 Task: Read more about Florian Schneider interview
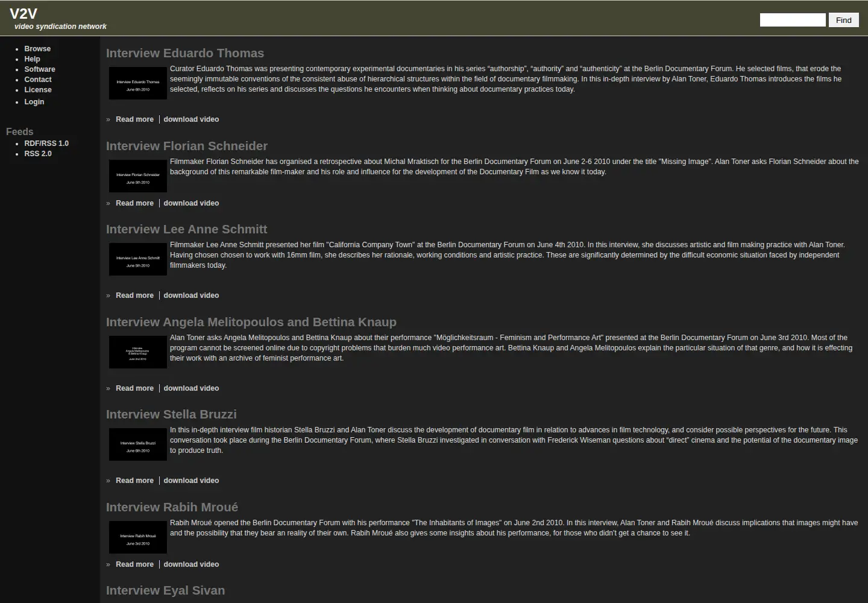tap(134, 203)
